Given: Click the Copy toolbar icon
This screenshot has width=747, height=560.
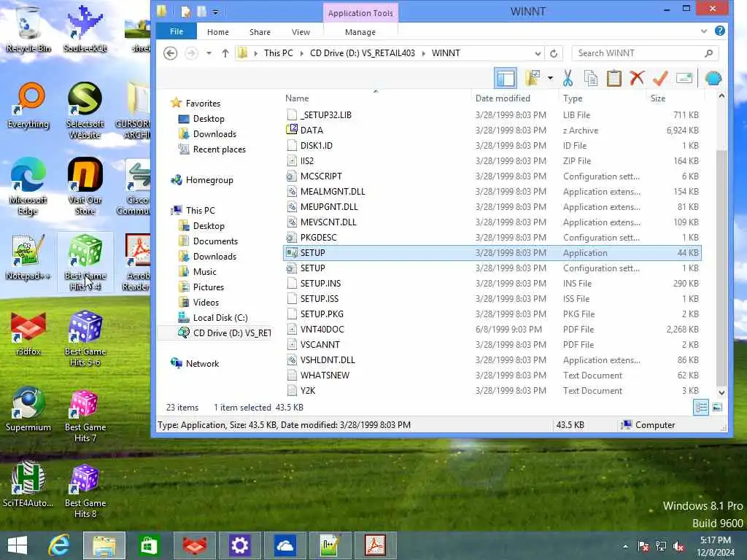Looking at the screenshot, I should [x=591, y=78].
